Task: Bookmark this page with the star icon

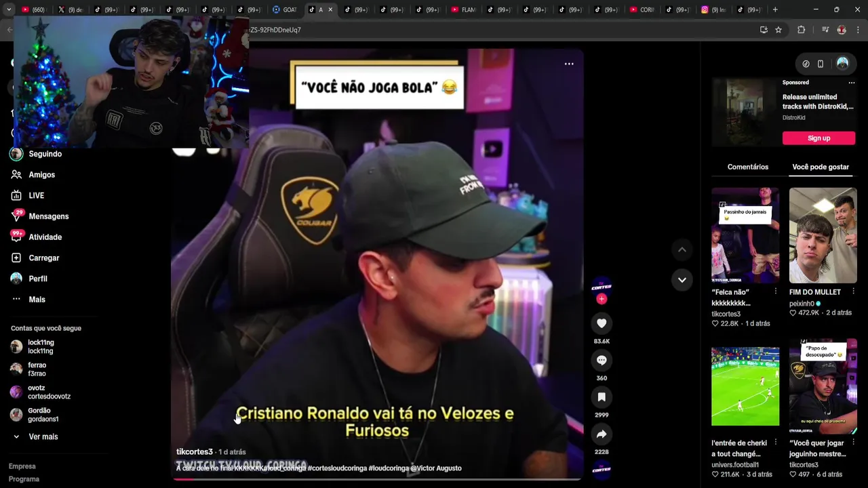Action: click(778, 30)
